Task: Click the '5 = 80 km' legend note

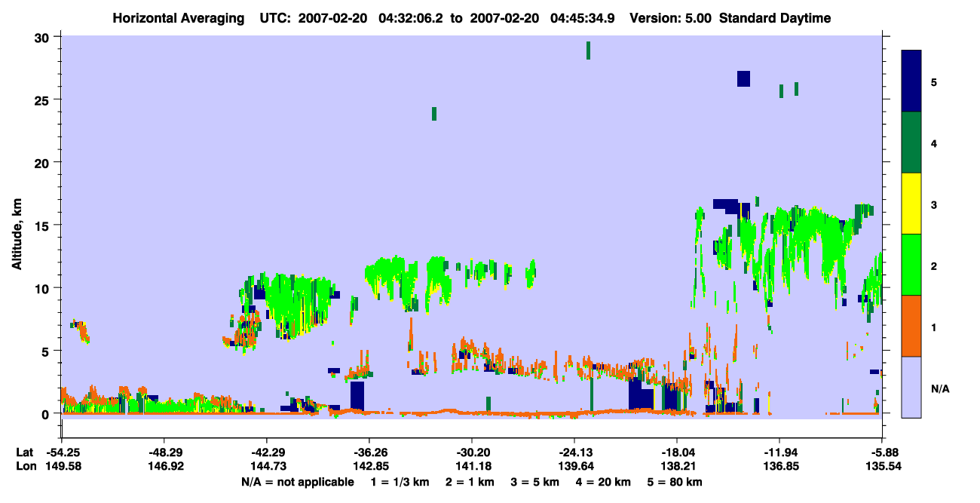Action: click(x=673, y=482)
